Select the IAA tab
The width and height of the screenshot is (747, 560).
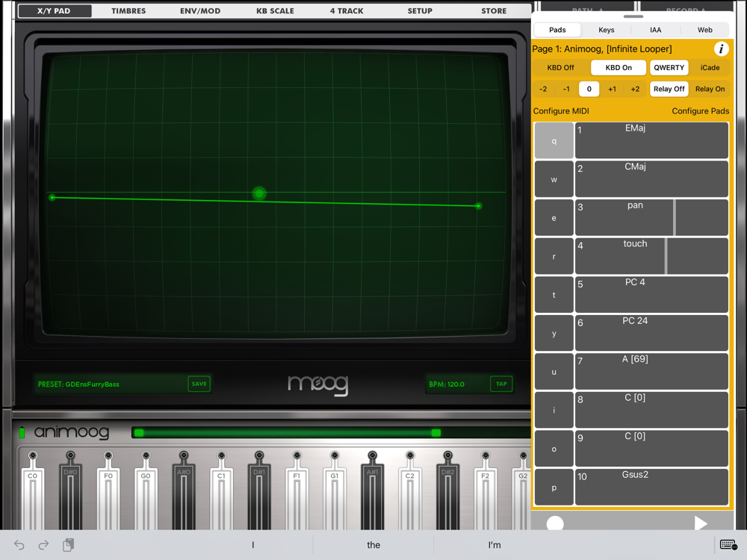pos(656,30)
